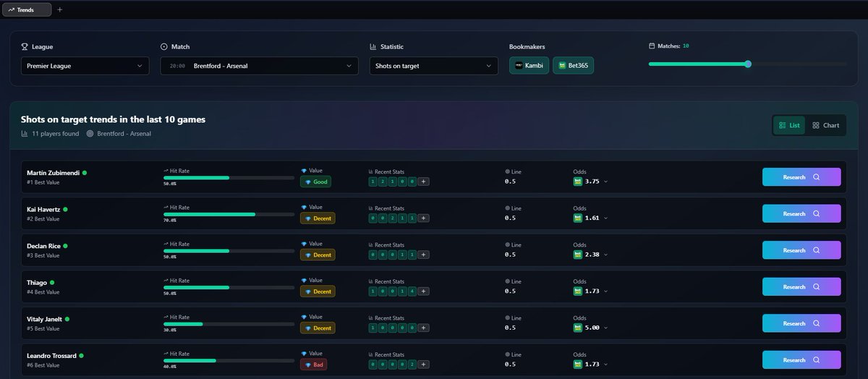Click the 70.0% hit rate bar for Havertz
The height and width of the screenshot is (379, 868).
pyautogui.click(x=229, y=214)
